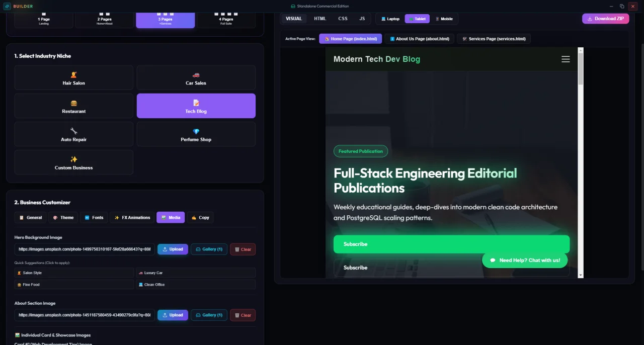644x345 pixels.
Task: Click the scroll-up arrow of preview scrollbar
Action: [581, 50]
